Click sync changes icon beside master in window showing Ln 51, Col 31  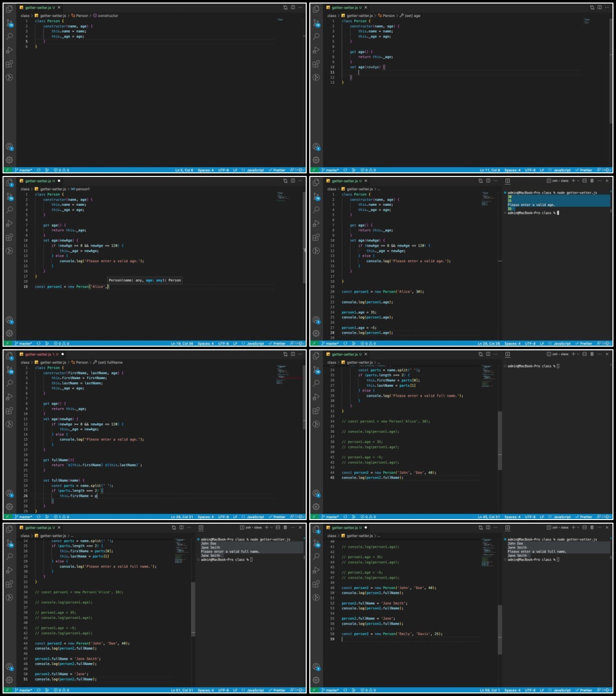[x=39, y=690]
